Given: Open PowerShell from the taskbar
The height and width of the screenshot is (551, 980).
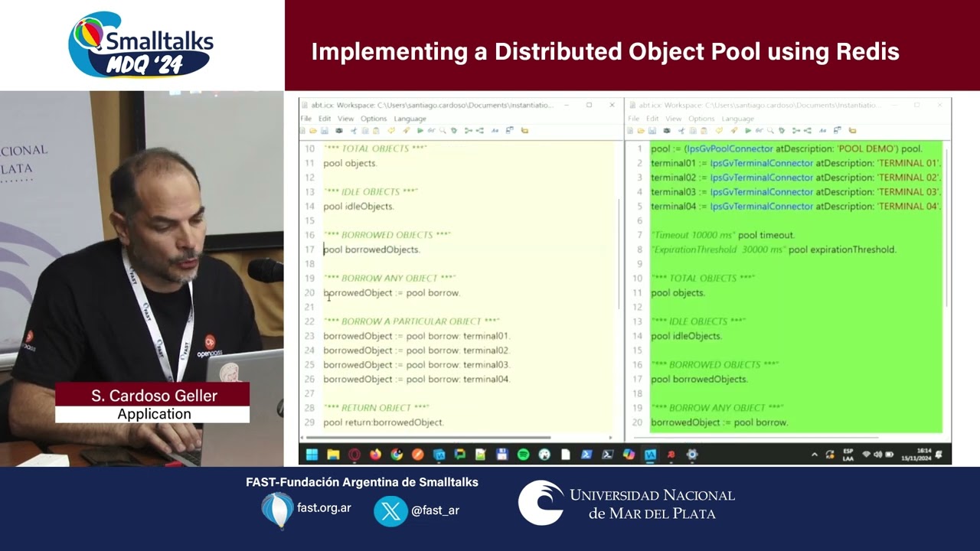Looking at the screenshot, I should 587,455.
